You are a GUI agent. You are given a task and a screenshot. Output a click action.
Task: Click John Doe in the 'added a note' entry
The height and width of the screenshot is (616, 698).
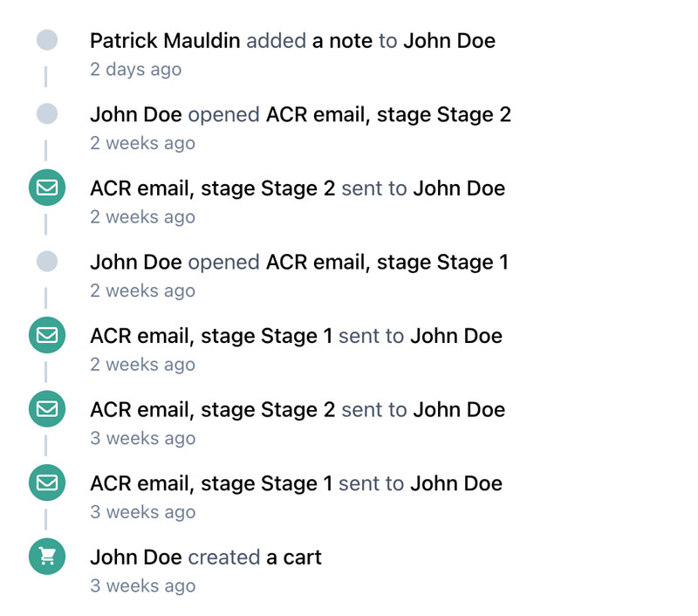[x=448, y=40]
